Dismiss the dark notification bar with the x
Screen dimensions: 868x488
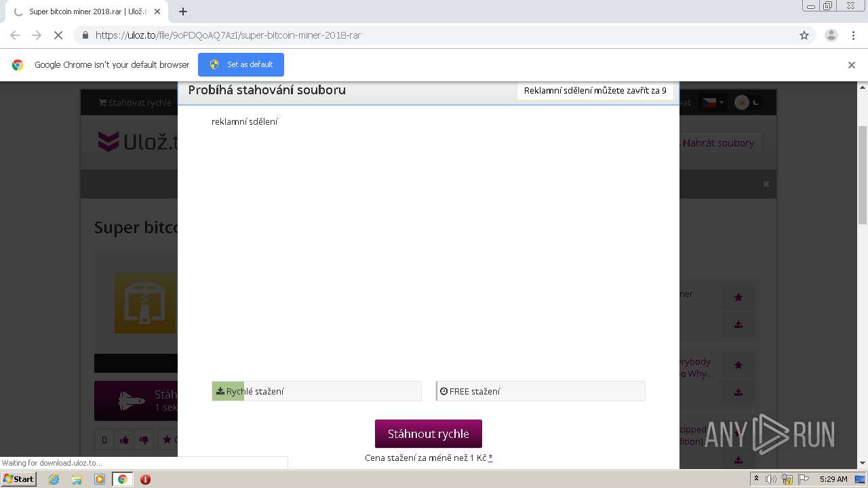766,184
